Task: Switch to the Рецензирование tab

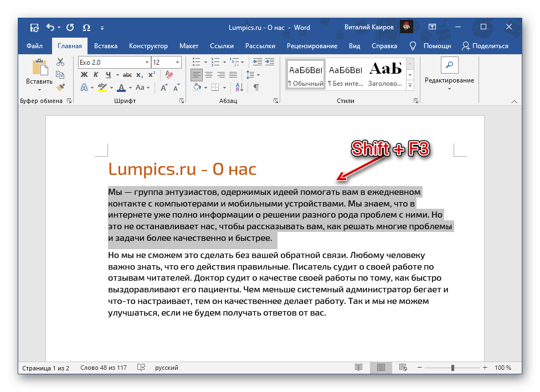Action: tap(312, 46)
